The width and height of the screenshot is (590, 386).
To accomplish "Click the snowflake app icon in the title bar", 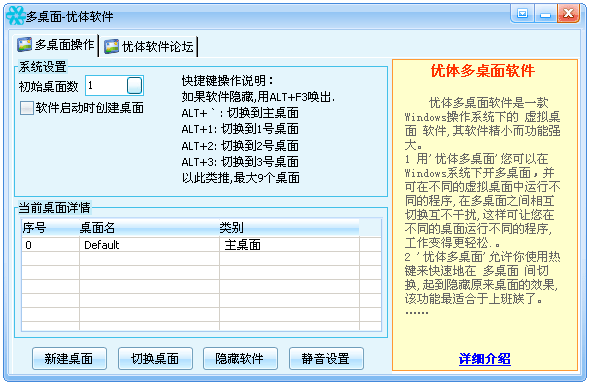I will tap(15, 16).
